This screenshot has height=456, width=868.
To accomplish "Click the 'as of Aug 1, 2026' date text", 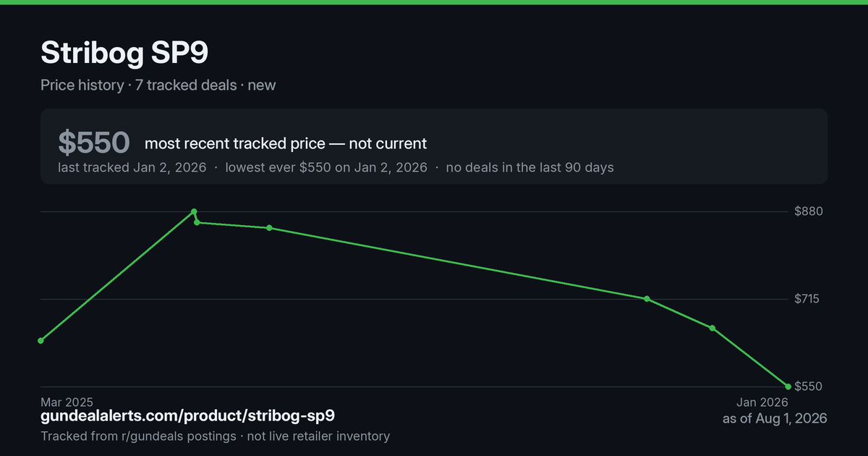I will pos(775,418).
